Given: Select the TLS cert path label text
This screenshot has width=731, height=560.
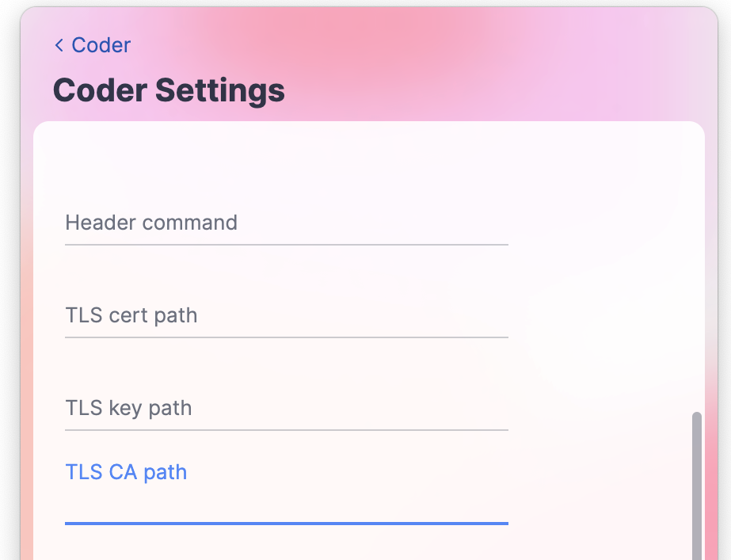Looking at the screenshot, I should (x=131, y=315).
